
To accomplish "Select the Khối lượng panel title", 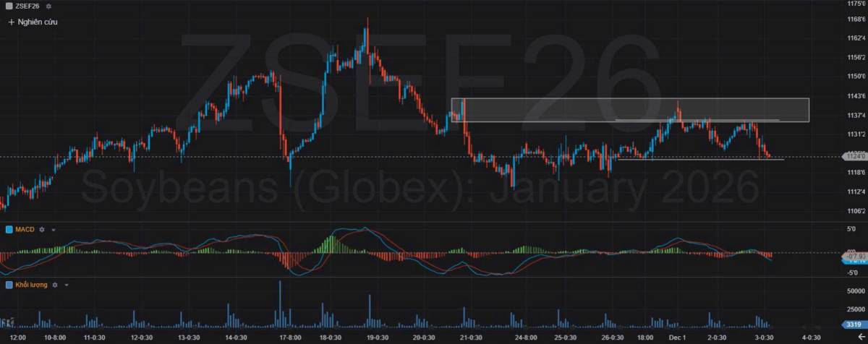I will 32,285.
